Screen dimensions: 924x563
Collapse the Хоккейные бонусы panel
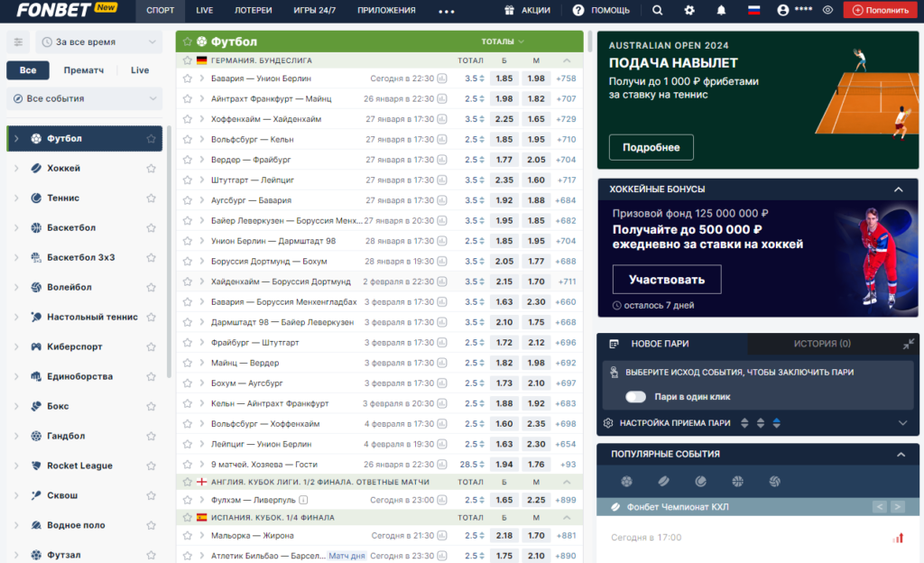(898, 189)
